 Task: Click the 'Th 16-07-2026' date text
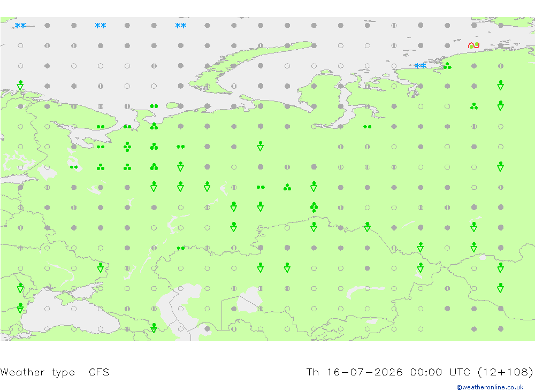[354, 372]
